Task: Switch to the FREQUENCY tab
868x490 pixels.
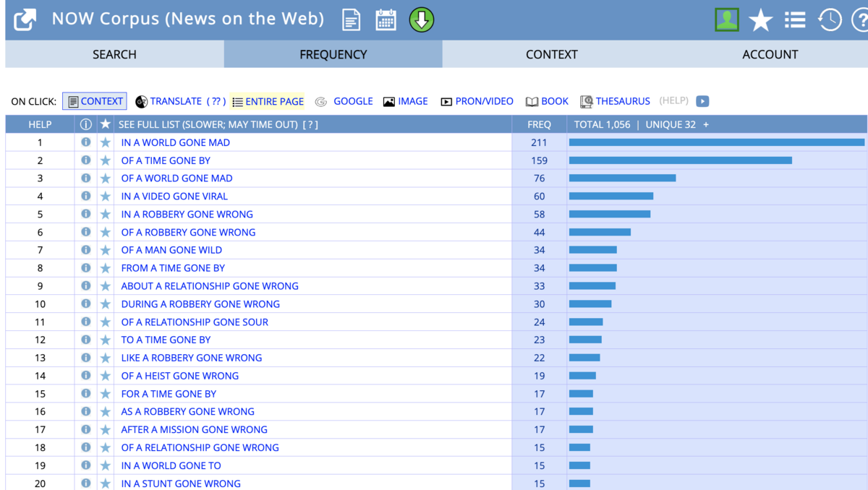Action: [x=333, y=54]
